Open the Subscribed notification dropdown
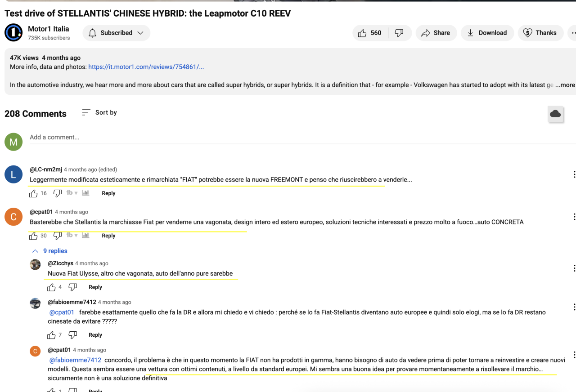Image resolution: width=576 pixels, height=392 pixels. [117, 33]
